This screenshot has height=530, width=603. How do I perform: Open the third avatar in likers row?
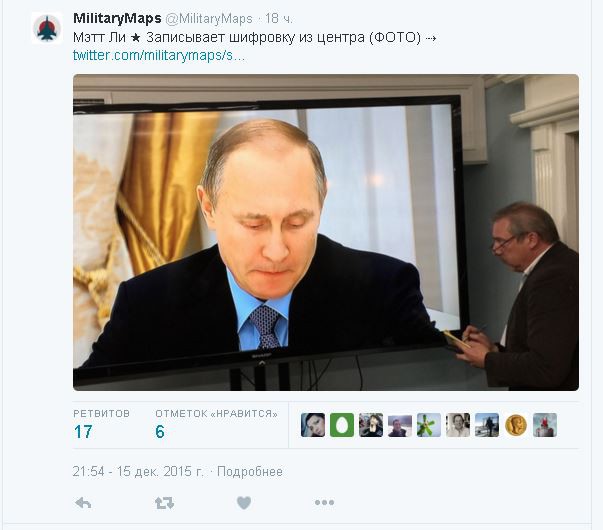371,425
